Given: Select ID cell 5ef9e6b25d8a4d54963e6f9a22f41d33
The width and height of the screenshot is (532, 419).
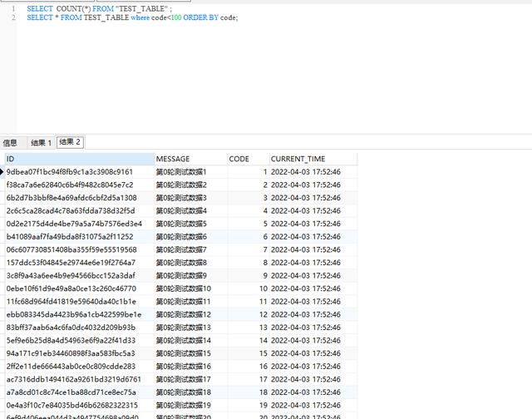Looking at the screenshot, I should click(x=80, y=340).
